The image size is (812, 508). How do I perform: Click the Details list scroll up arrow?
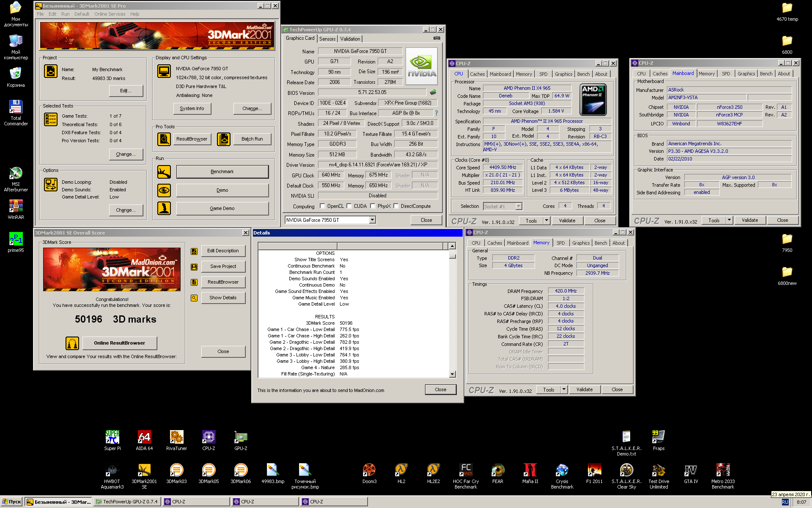452,246
